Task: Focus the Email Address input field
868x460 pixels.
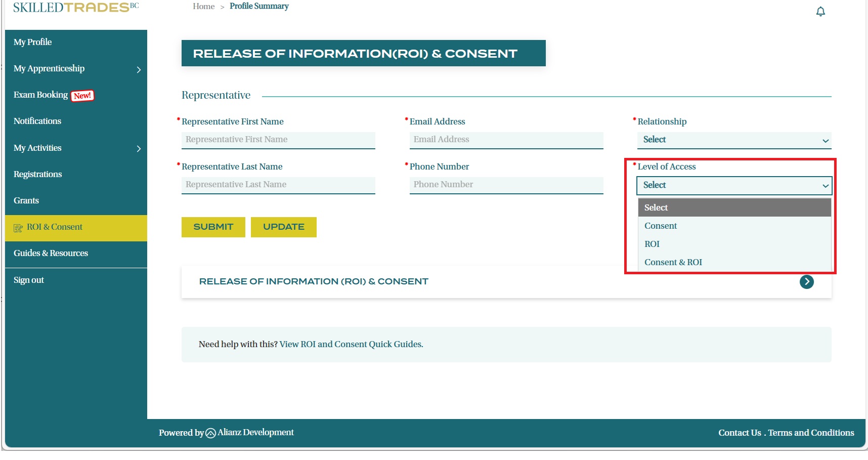Action: tap(506, 140)
